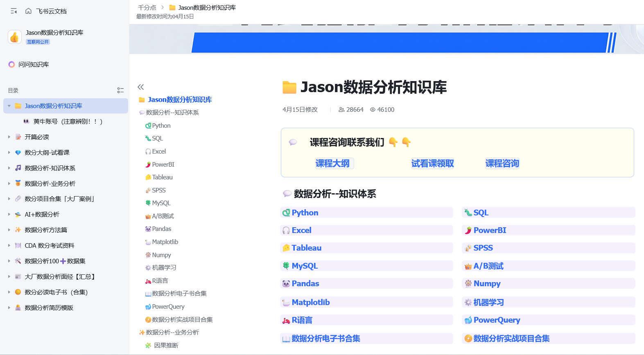The image size is (644, 355).
Task: Jump to A/B测试 in the outline
Action: click(x=163, y=216)
